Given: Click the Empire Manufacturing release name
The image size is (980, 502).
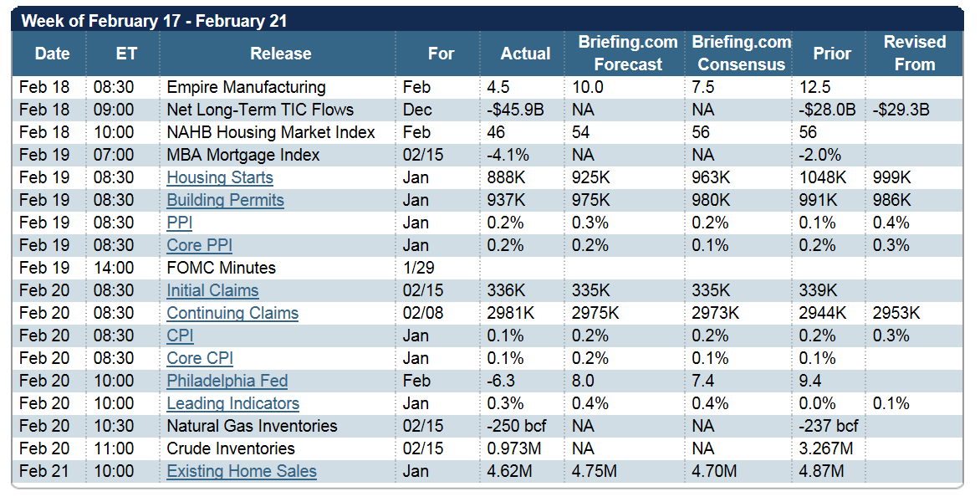Looking at the screenshot, I should click(x=246, y=87).
